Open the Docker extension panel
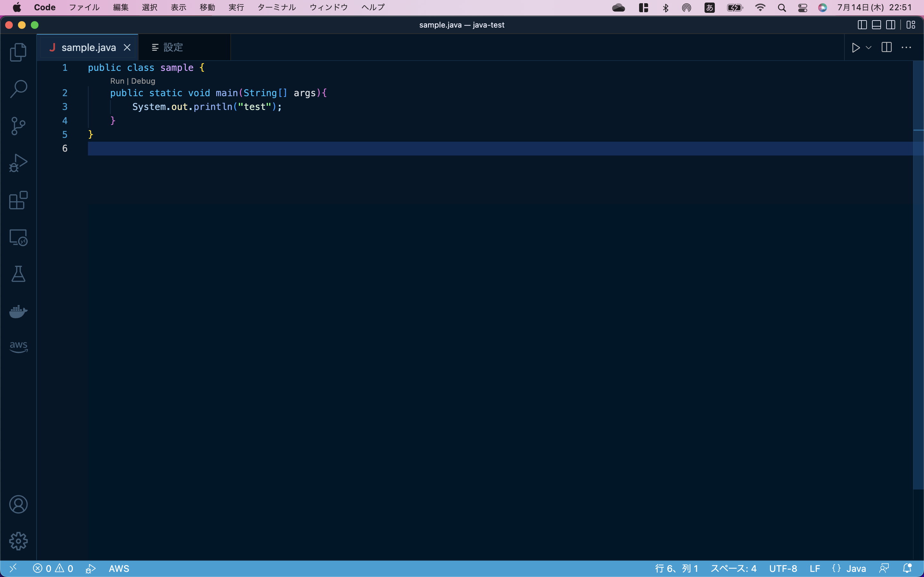This screenshot has width=924, height=577. point(18,311)
